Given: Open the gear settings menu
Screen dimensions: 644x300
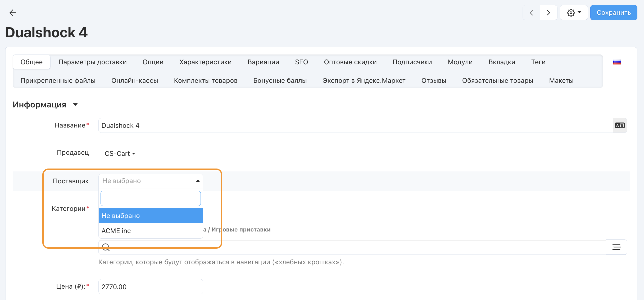Looking at the screenshot, I should click(574, 13).
